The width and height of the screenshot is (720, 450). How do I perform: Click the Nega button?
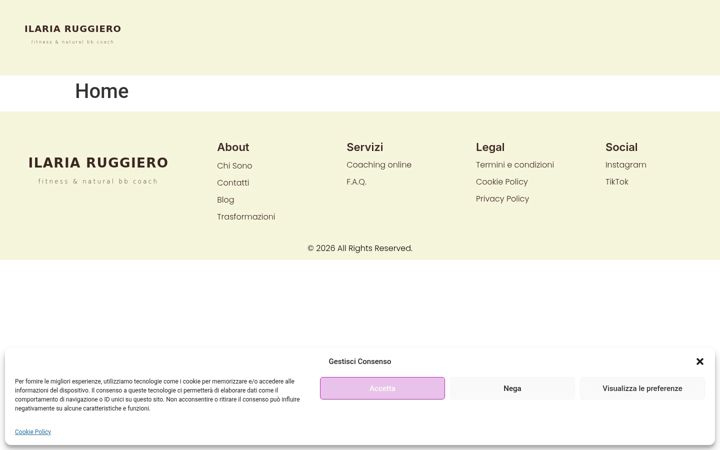512,388
